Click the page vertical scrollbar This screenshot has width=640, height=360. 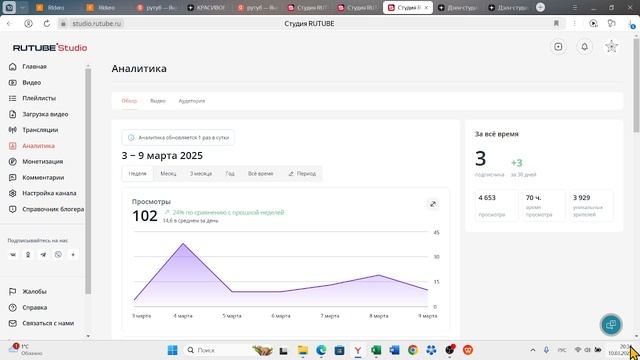tap(636, 86)
